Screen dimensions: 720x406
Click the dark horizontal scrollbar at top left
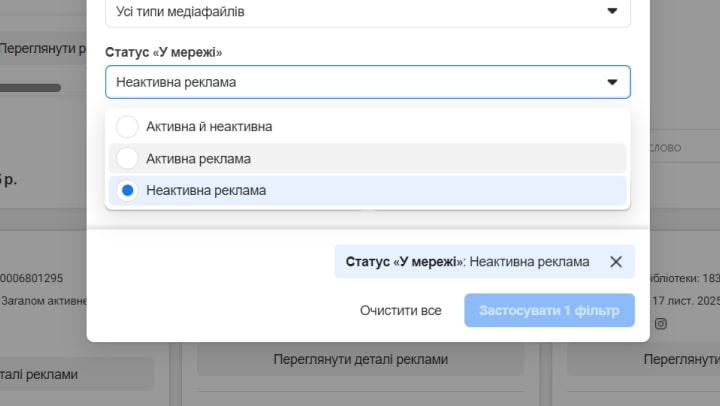tap(30, 88)
